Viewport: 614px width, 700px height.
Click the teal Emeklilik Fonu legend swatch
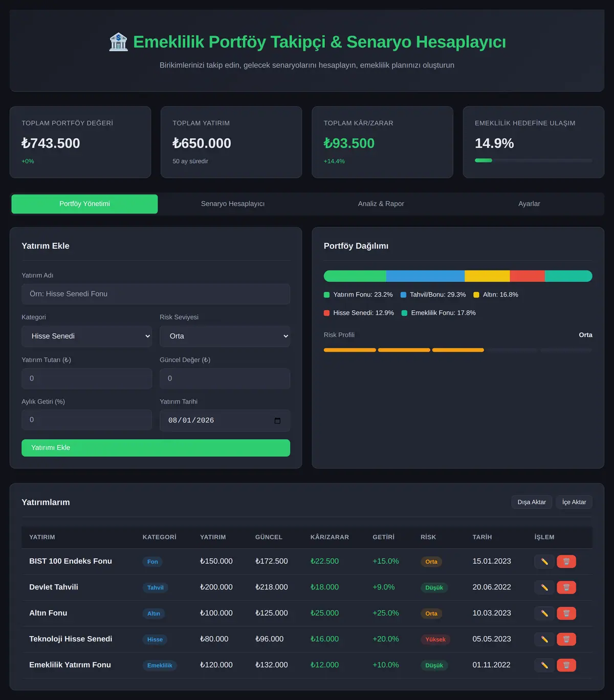pyautogui.click(x=404, y=313)
